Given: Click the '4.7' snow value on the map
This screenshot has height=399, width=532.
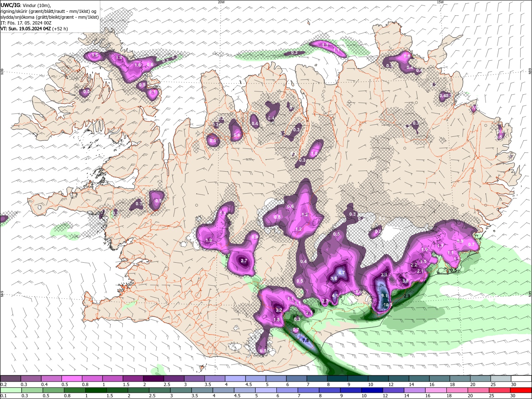Looking at the screenshot, I should [342, 273].
